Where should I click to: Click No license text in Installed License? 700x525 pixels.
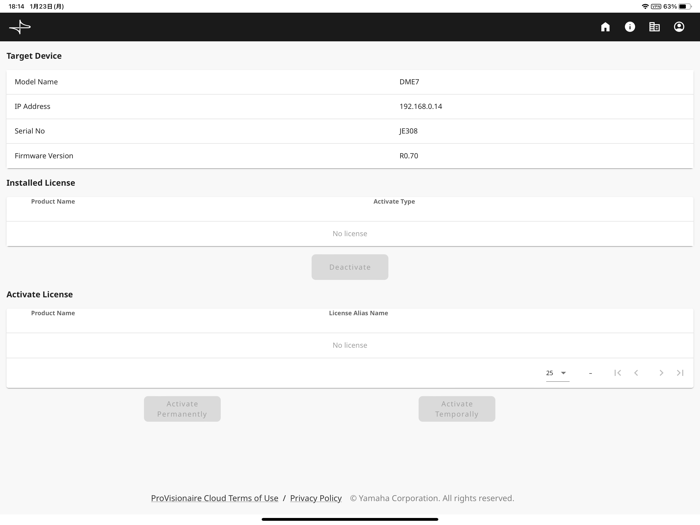point(350,233)
